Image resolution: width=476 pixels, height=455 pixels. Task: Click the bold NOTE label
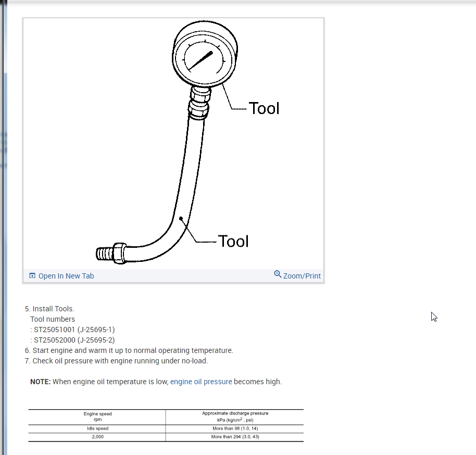[41, 382]
